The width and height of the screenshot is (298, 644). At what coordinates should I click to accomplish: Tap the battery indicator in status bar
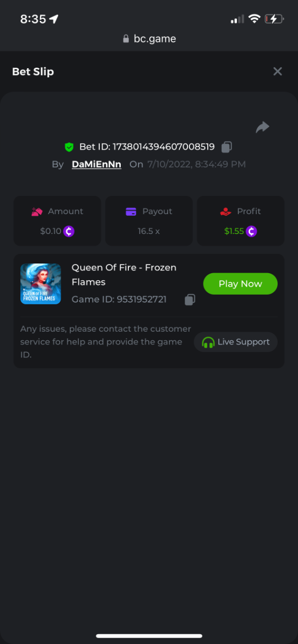pyautogui.click(x=274, y=19)
